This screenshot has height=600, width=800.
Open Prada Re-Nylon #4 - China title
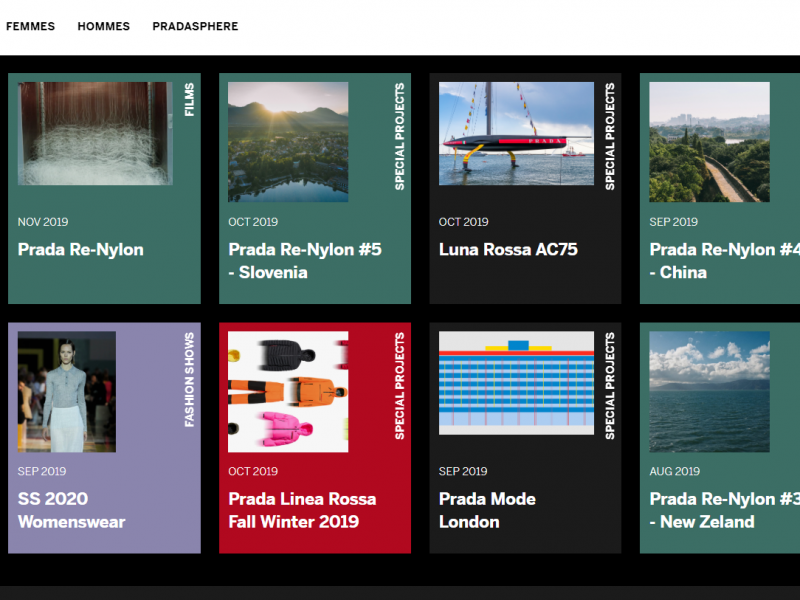pos(724,261)
